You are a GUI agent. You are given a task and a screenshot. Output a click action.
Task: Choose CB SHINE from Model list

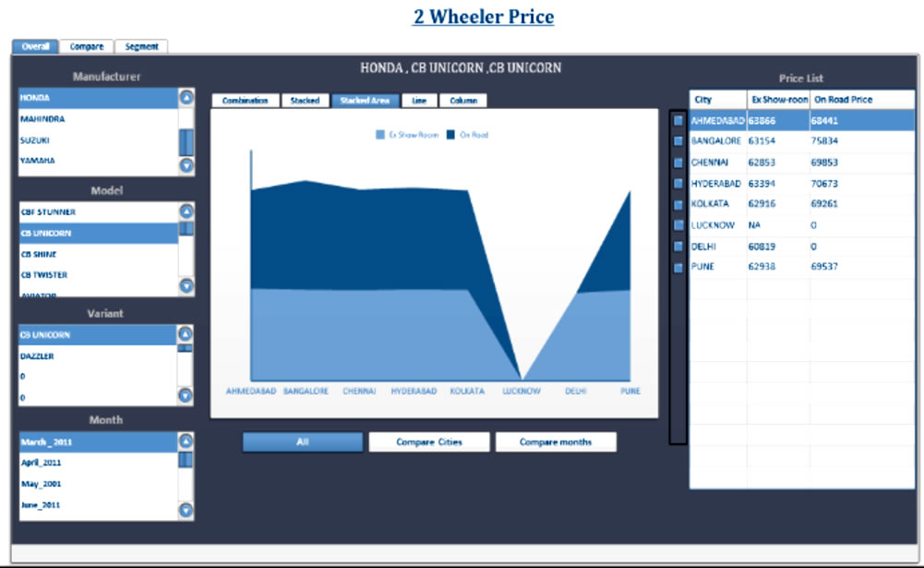[x=41, y=254]
